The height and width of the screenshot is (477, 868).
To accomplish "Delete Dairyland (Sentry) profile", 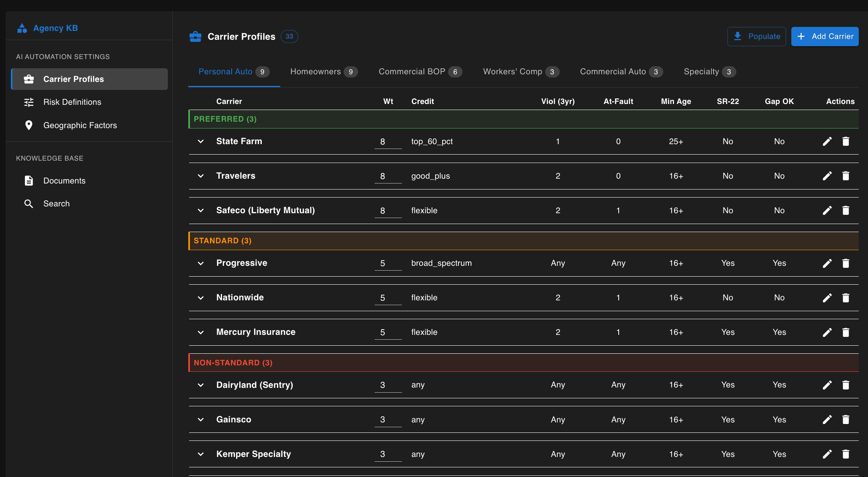I will coord(846,385).
